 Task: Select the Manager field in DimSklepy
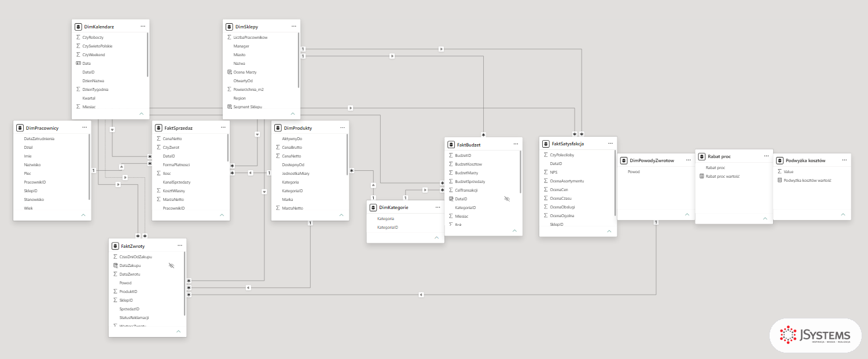click(242, 46)
